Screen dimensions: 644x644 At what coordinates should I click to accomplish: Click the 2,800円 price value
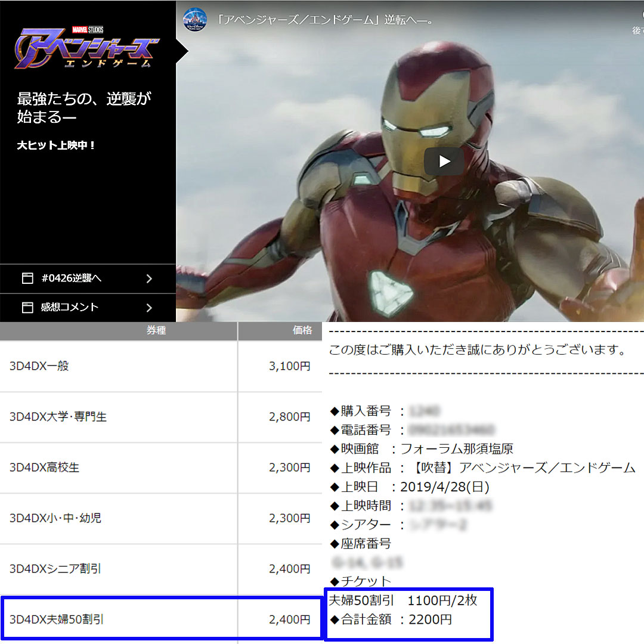(x=290, y=417)
